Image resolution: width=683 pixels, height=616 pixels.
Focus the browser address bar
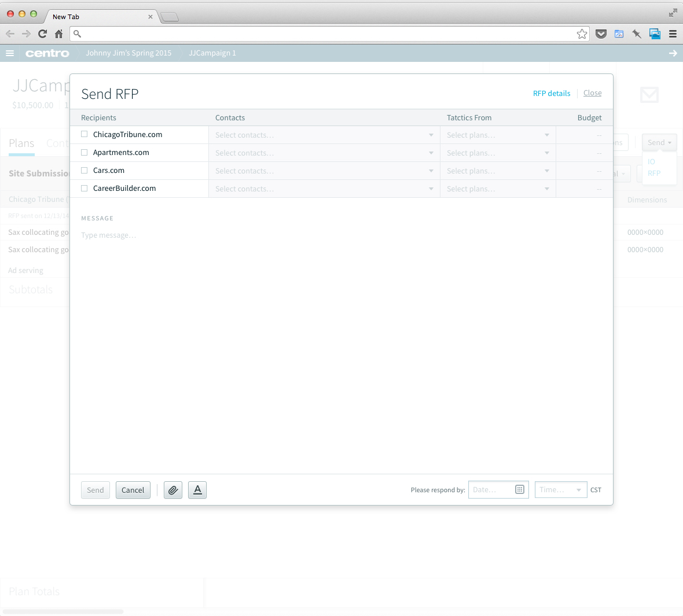click(329, 34)
